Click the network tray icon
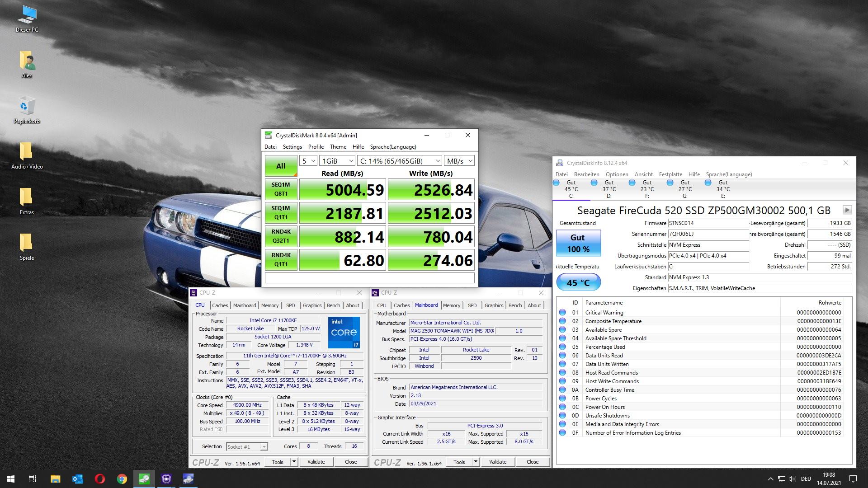The width and height of the screenshot is (868, 488). click(x=781, y=479)
